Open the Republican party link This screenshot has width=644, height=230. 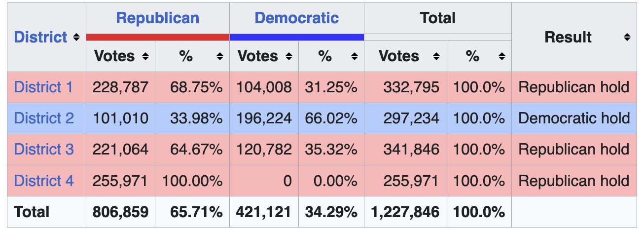pyautogui.click(x=158, y=18)
